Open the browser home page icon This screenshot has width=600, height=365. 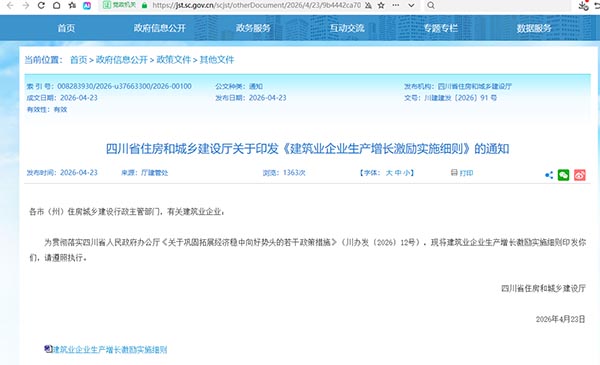56,5
